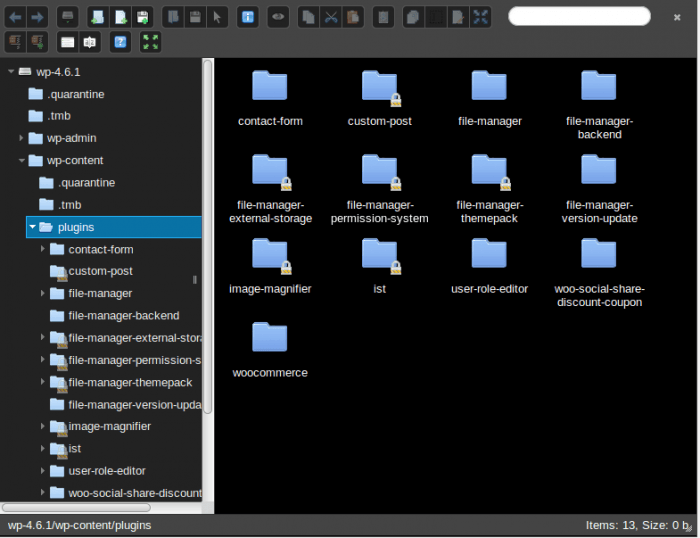
Task: Open the blue Get Info icon
Action: pyautogui.click(x=248, y=17)
